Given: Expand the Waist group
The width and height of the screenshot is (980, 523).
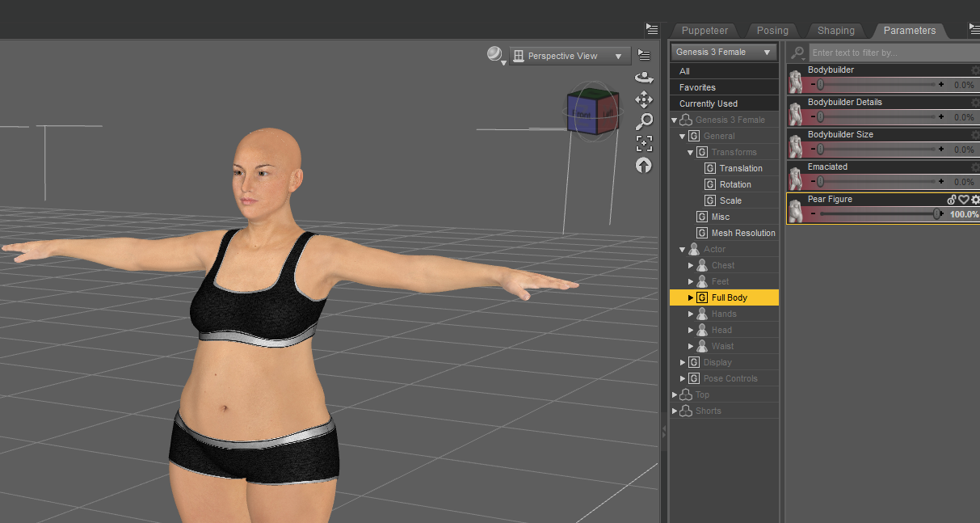Looking at the screenshot, I should [x=691, y=346].
